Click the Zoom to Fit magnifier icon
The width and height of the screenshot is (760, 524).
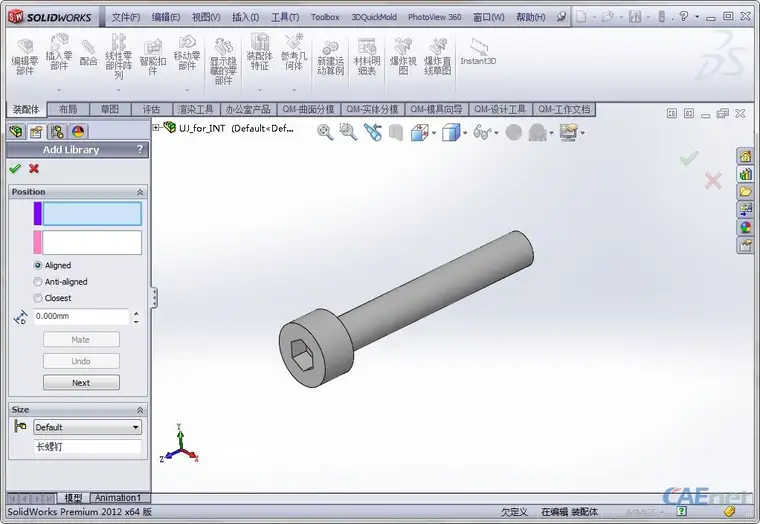[x=325, y=132]
